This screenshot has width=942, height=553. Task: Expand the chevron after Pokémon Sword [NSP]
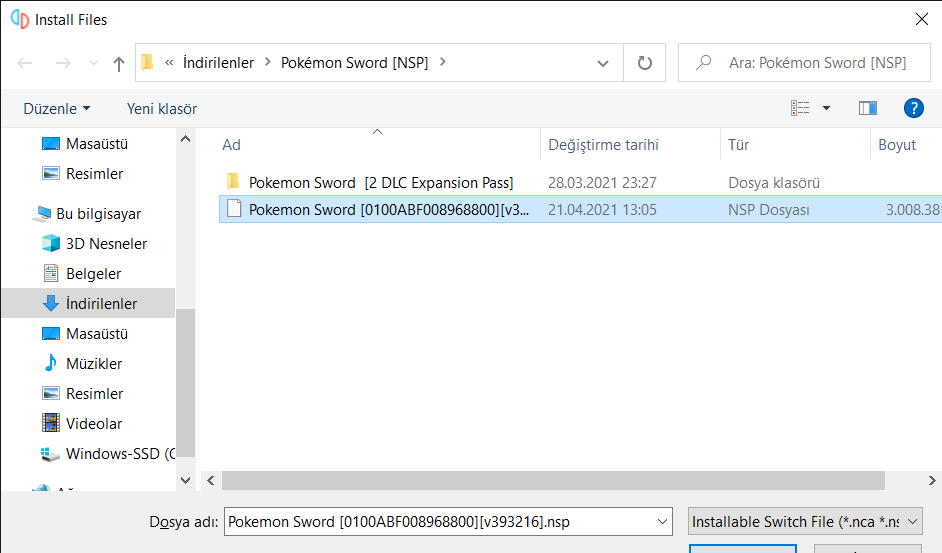click(443, 62)
